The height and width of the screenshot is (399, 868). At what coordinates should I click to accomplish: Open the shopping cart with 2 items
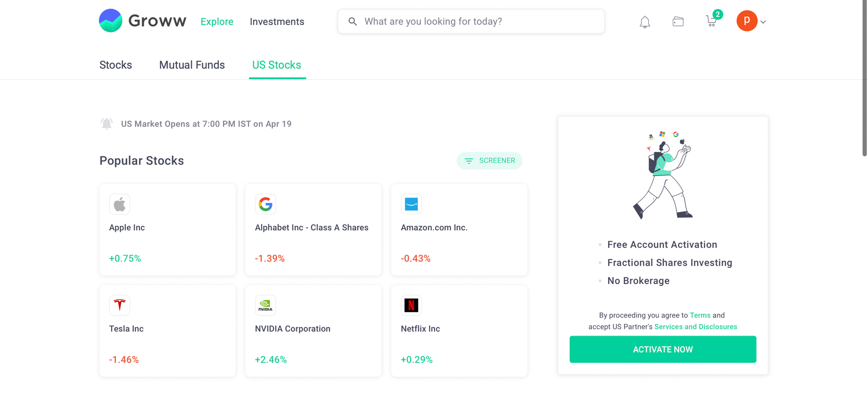712,21
